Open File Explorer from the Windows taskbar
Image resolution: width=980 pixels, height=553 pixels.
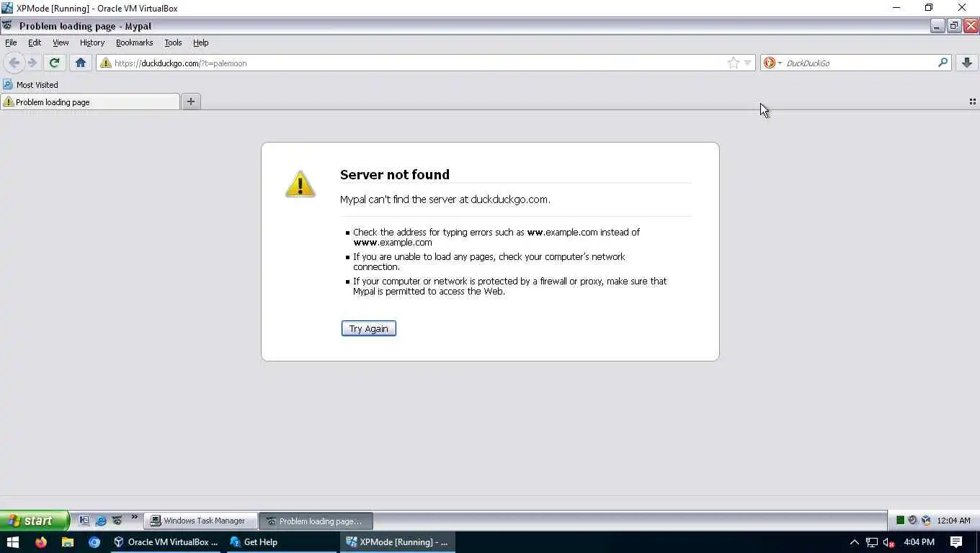click(x=67, y=542)
